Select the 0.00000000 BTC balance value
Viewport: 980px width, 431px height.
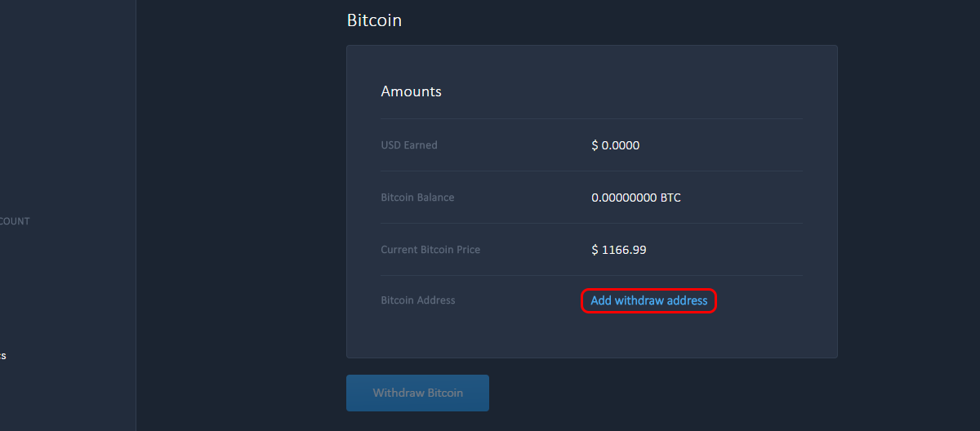pyautogui.click(x=636, y=198)
